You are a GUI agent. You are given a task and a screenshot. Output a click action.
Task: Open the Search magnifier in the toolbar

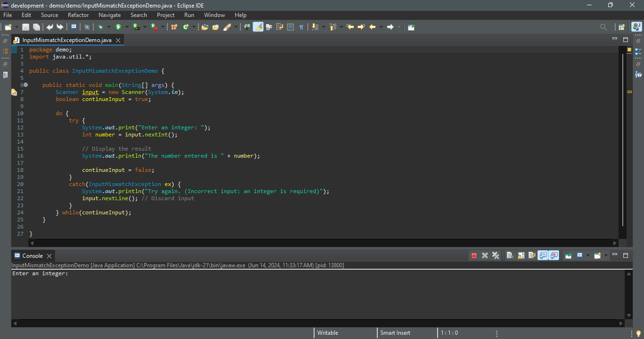[603, 27]
